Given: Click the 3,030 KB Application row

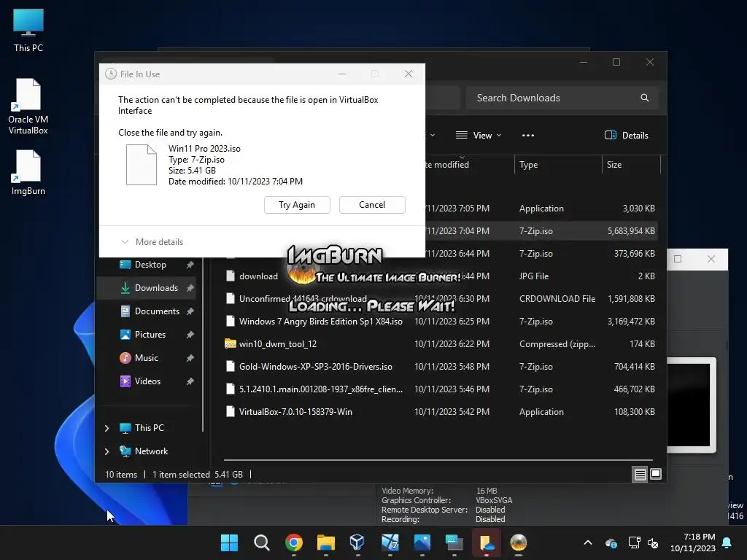Looking at the screenshot, I should [541, 209].
